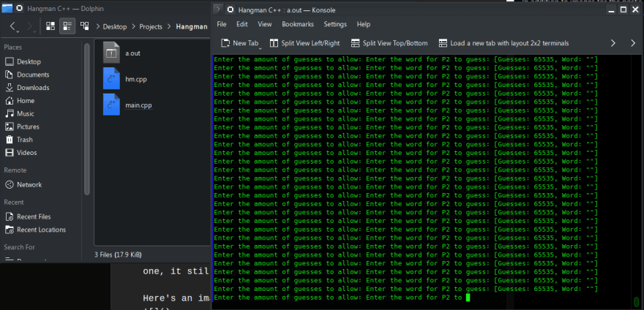Close the Konsole window

[x=635, y=10]
